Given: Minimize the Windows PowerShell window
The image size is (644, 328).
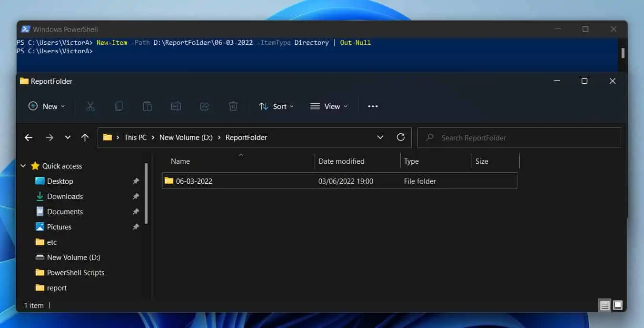Looking at the screenshot, I should 557,29.
